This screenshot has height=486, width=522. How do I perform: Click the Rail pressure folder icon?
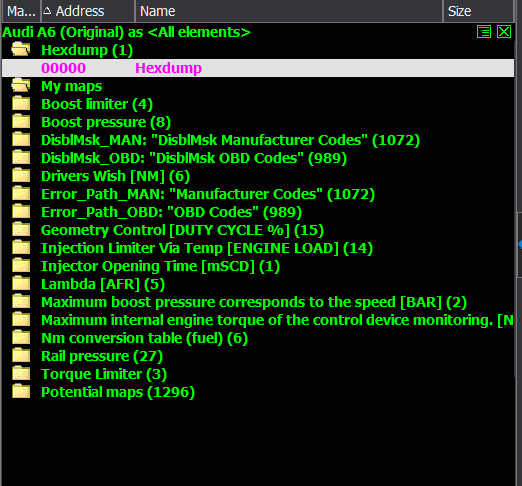(21, 356)
